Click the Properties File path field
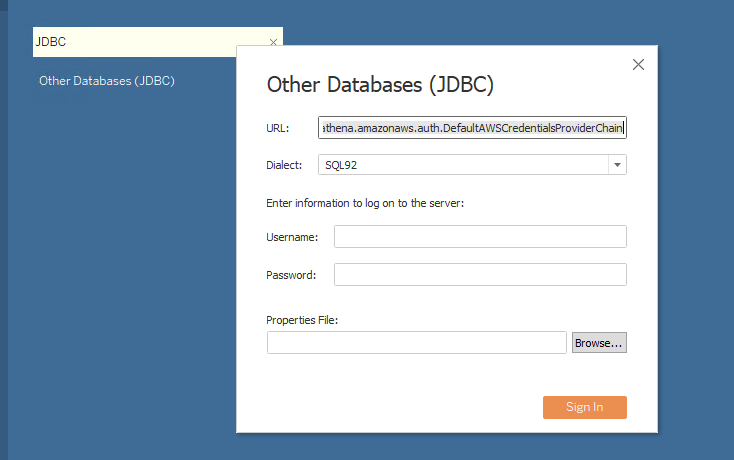Viewport: 734px width, 460px height. [417, 343]
